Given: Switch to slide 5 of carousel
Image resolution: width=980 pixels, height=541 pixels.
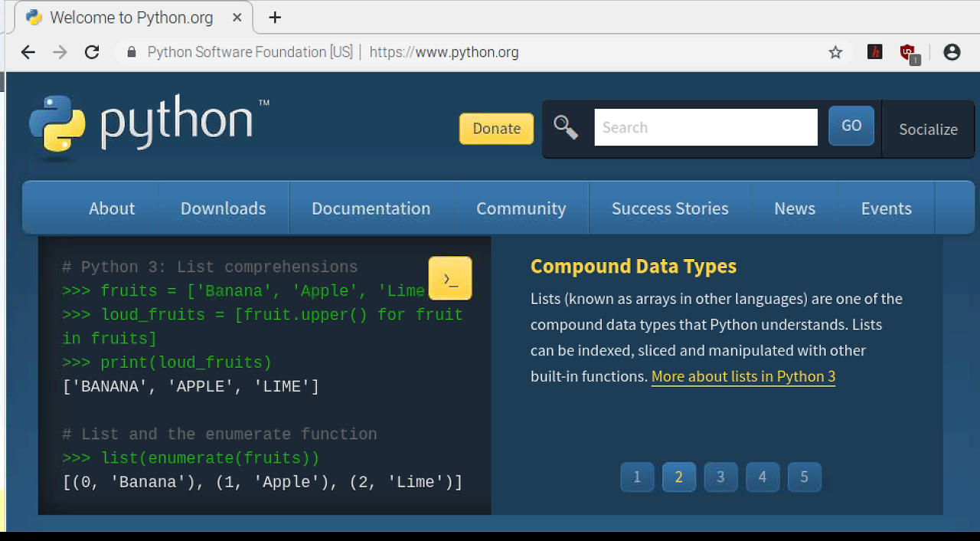Looking at the screenshot, I should (x=804, y=477).
